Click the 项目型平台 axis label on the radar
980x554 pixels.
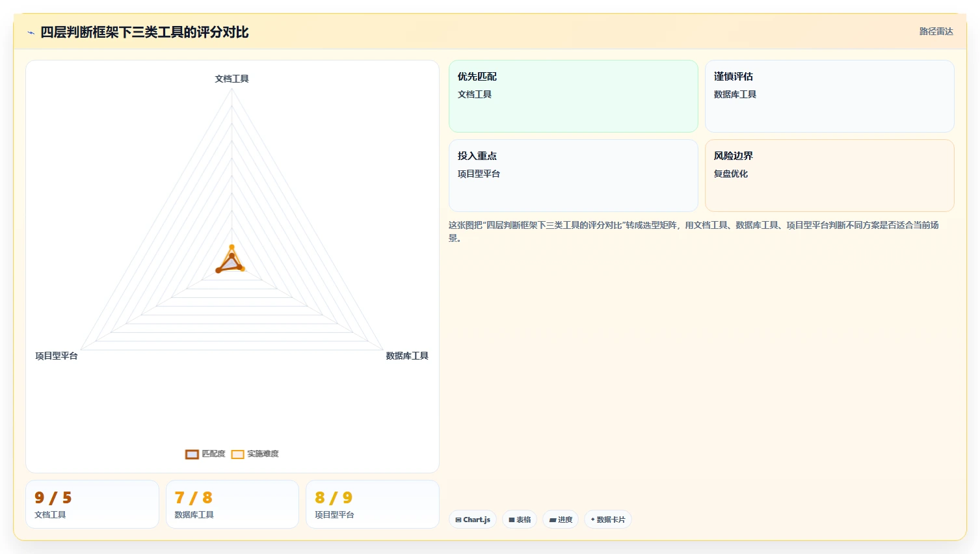(x=57, y=356)
